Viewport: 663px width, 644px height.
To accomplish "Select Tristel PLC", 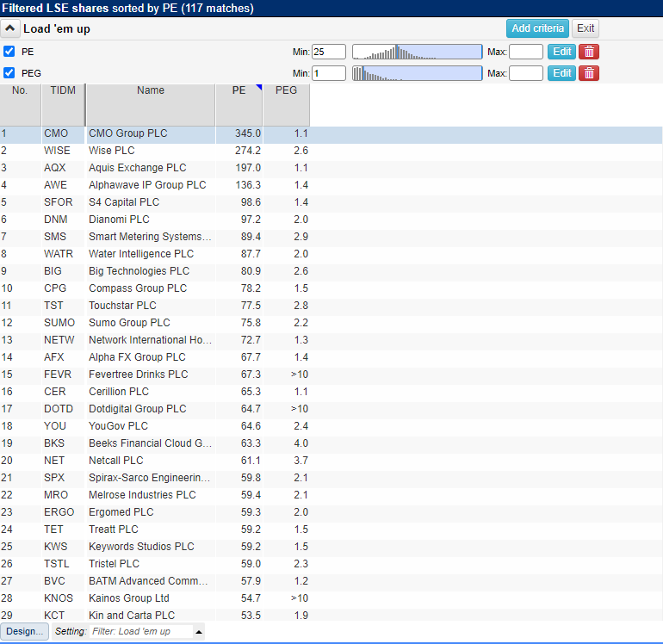I will [x=114, y=564].
